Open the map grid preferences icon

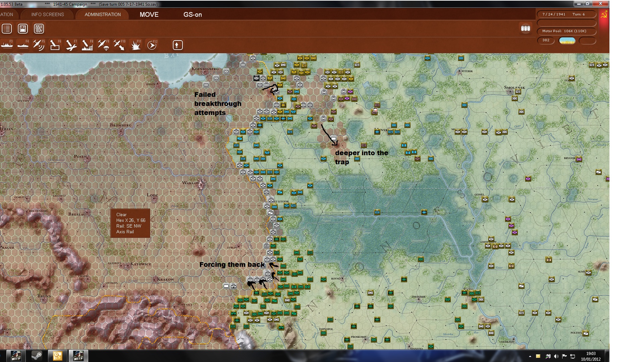39,29
